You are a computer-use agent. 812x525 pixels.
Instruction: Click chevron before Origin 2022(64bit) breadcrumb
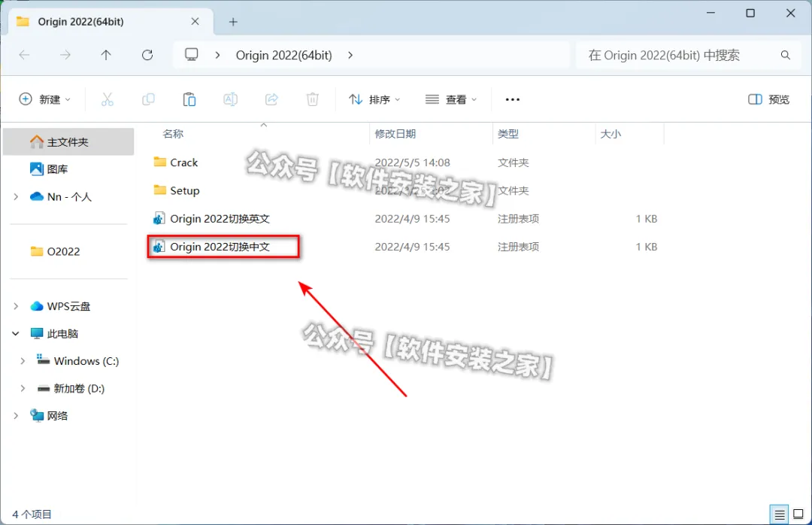(x=217, y=55)
